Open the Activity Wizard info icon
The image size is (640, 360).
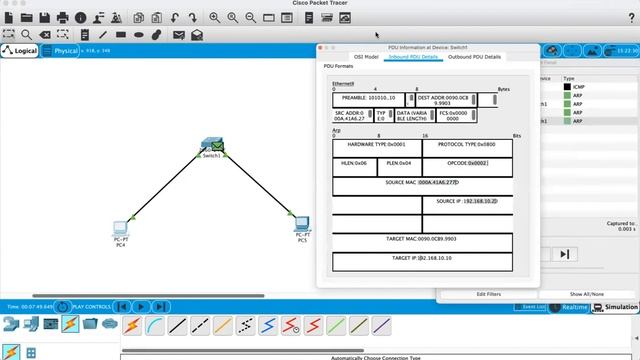click(x=80, y=18)
